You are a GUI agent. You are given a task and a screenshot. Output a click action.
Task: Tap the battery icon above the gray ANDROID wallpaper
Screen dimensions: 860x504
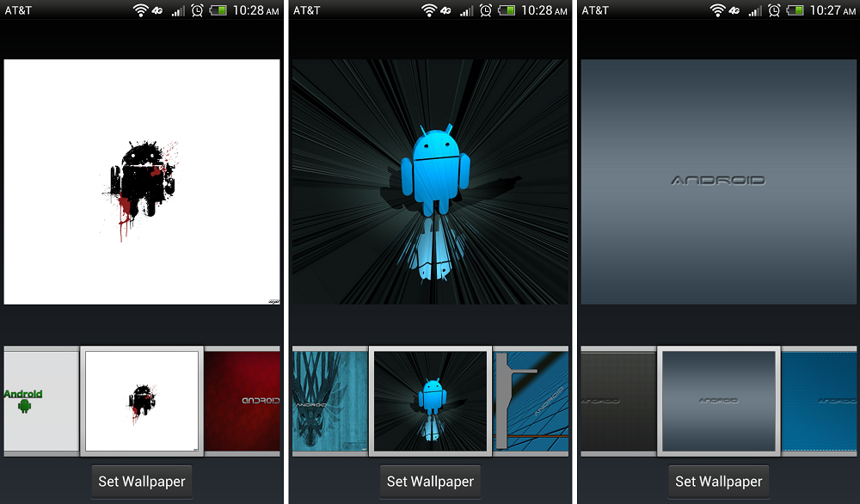tap(795, 10)
